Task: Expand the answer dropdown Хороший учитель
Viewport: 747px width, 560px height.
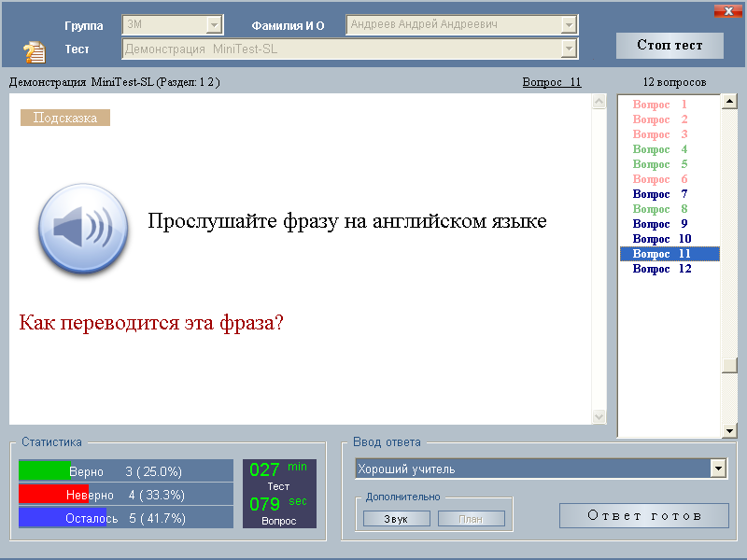Action: click(718, 469)
